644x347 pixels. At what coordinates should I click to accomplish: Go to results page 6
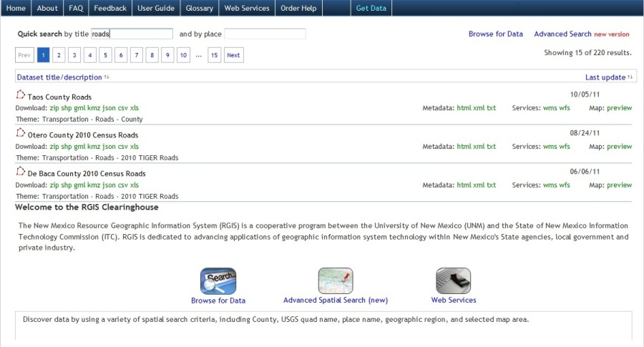click(121, 55)
